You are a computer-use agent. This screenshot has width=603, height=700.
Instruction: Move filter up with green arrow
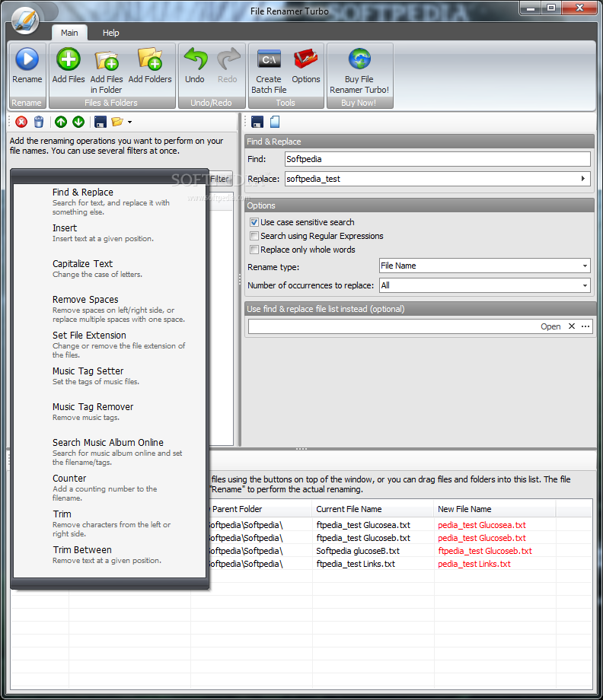(x=61, y=122)
